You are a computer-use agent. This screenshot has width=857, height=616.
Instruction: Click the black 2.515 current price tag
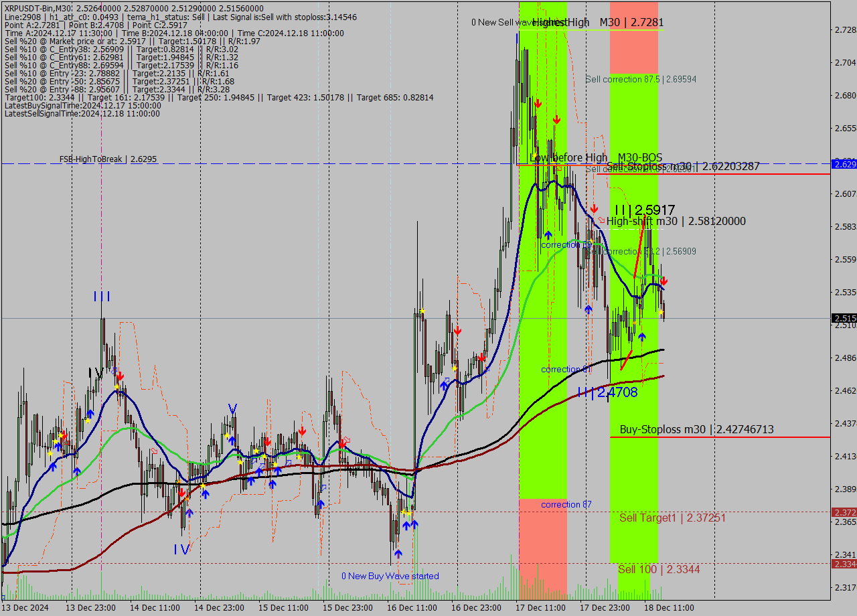tap(844, 318)
